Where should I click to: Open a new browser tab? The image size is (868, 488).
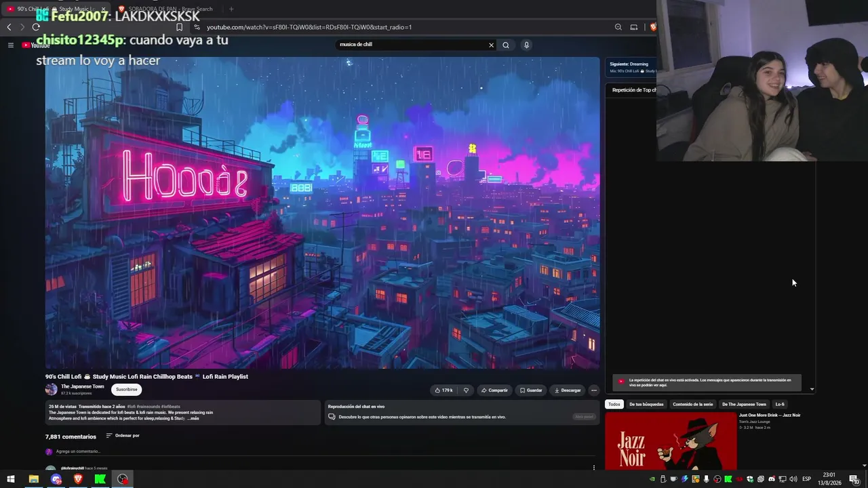click(231, 9)
